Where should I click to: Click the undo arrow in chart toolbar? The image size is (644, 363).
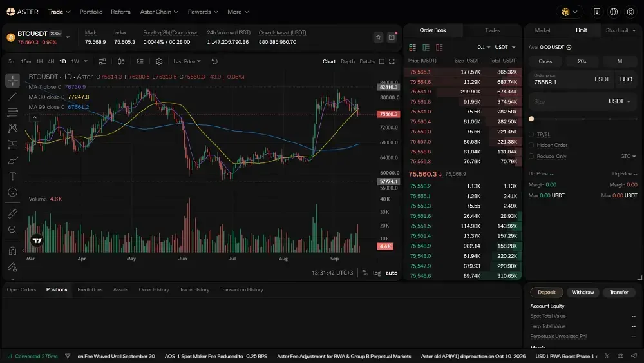coord(214,61)
